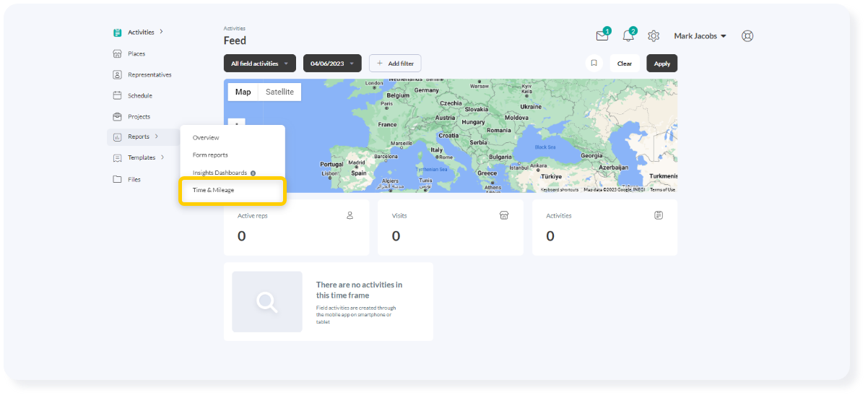Select Overview in the Reports submenu
868x398 pixels.
tap(206, 137)
